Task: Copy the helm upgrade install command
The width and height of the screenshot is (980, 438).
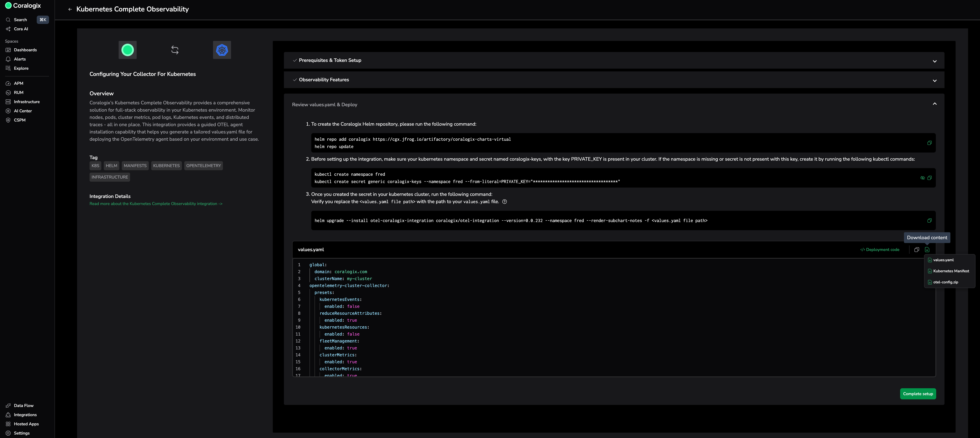Action: point(929,221)
